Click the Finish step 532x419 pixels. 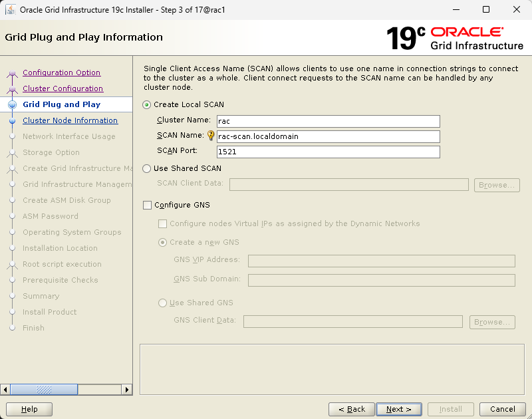(33, 328)
